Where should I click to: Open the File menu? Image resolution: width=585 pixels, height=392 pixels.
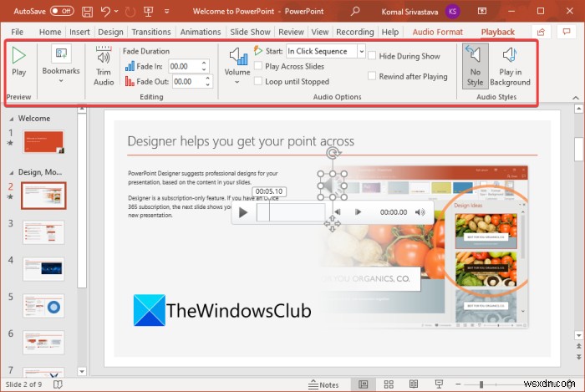[x=18, y=32]
